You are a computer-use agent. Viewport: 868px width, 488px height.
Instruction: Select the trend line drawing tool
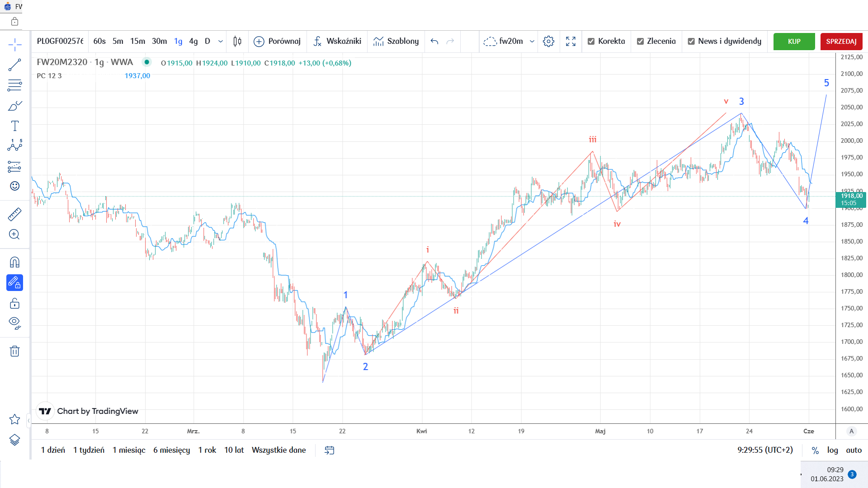tap(14, 65)
